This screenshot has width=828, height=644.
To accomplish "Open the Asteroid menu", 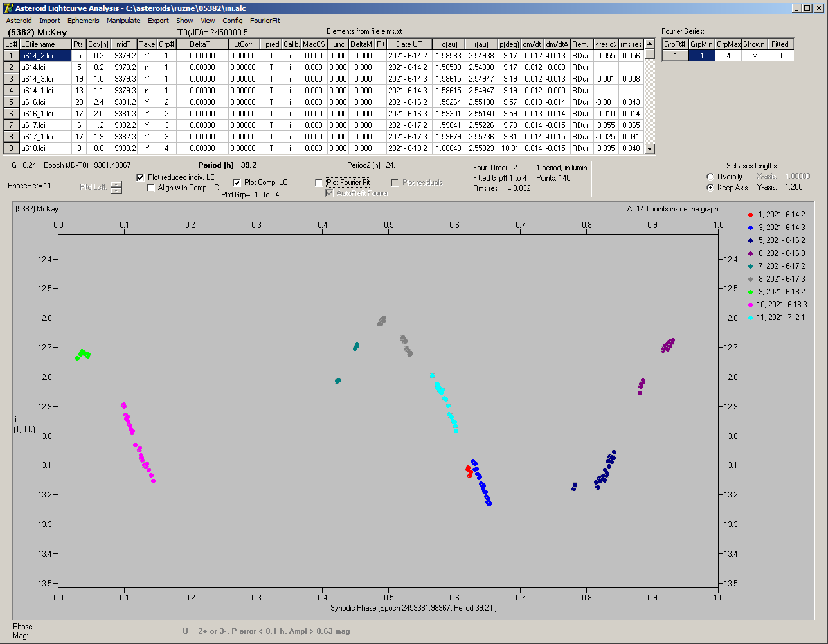I will [x=19, y=21].
